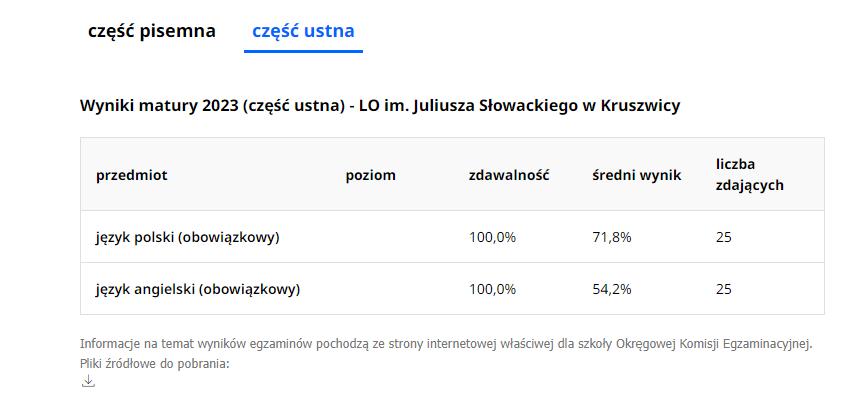Image resolution: width=847 pixels, height=420 pixels.
Task: Select the część ustna tab
Action: click(x=303, y=31)
